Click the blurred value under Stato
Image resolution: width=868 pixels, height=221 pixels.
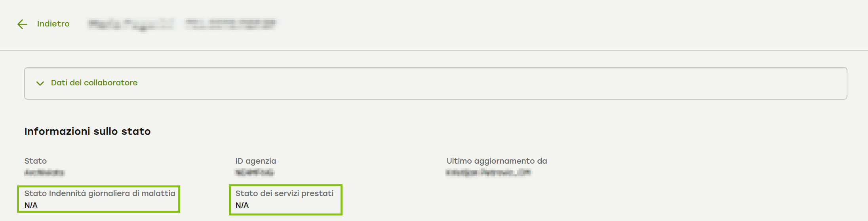click(x=44, y=172)
